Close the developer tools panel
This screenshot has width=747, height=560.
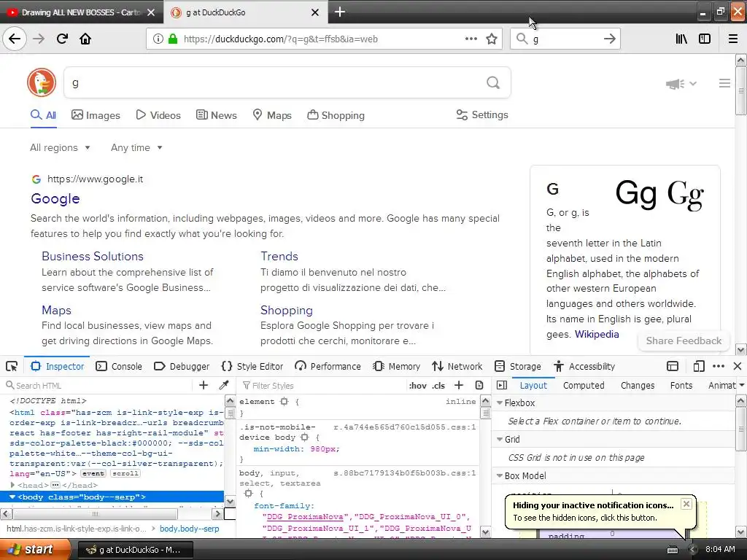738,366
